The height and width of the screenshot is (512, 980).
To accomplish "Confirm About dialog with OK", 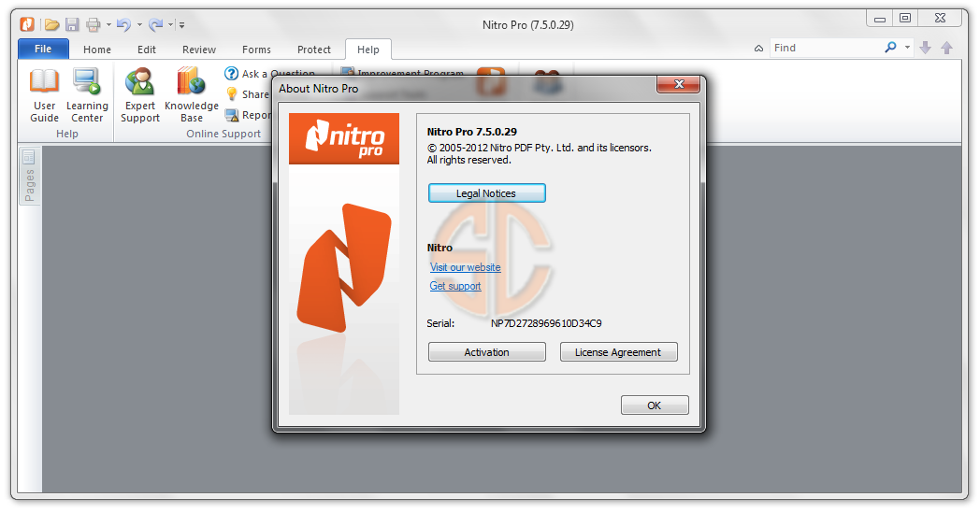I will pos(655,405).
